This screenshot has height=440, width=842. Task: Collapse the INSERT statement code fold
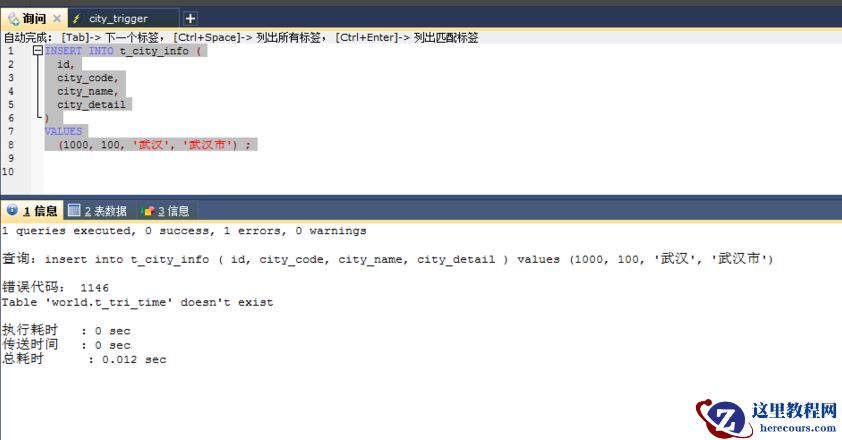point(38,51)
